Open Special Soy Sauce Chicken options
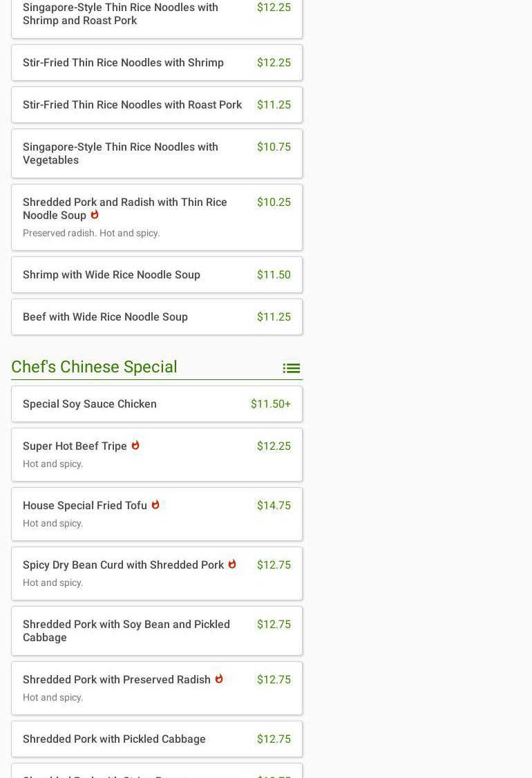532x778 pixels. click(x=90, y=404)
